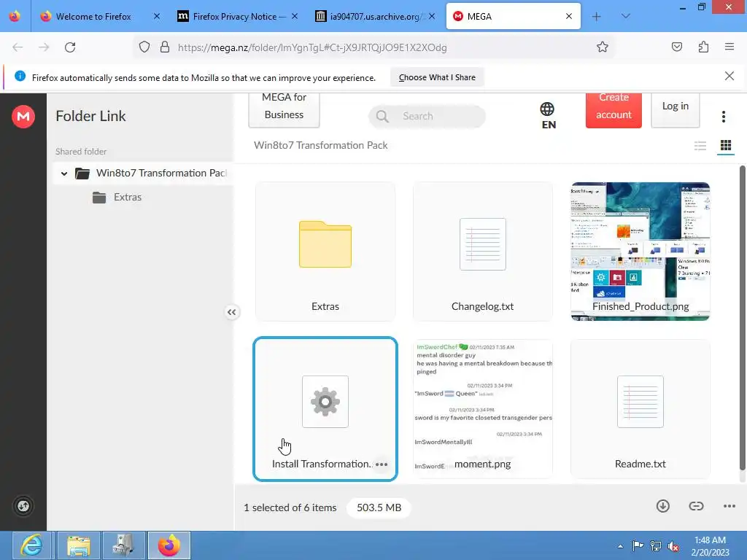Open File Explorer from taskbar
Viewport: 747px width, 560px height.
pos(79,545)
